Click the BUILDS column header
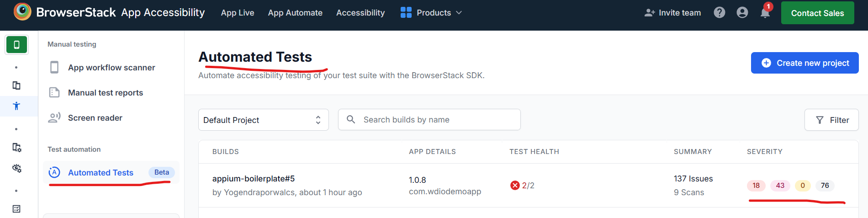The image size is (868, 218). click(226, 152)
